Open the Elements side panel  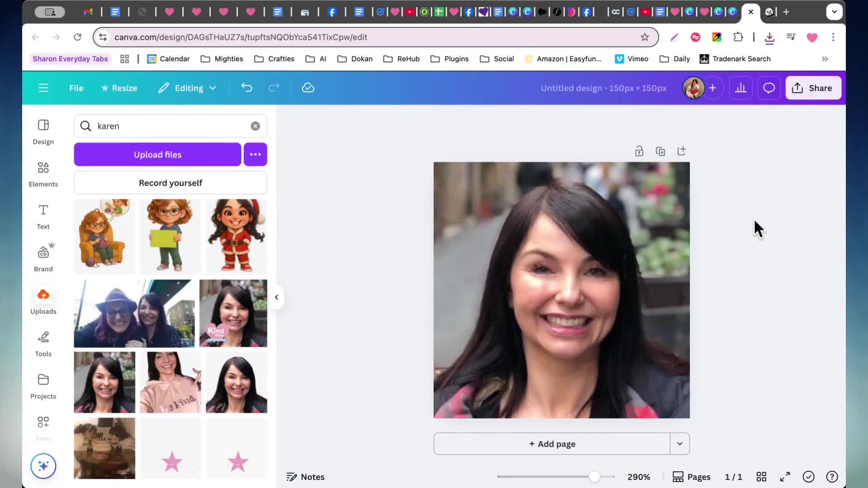pyautogui.click(x=43, y=174)
